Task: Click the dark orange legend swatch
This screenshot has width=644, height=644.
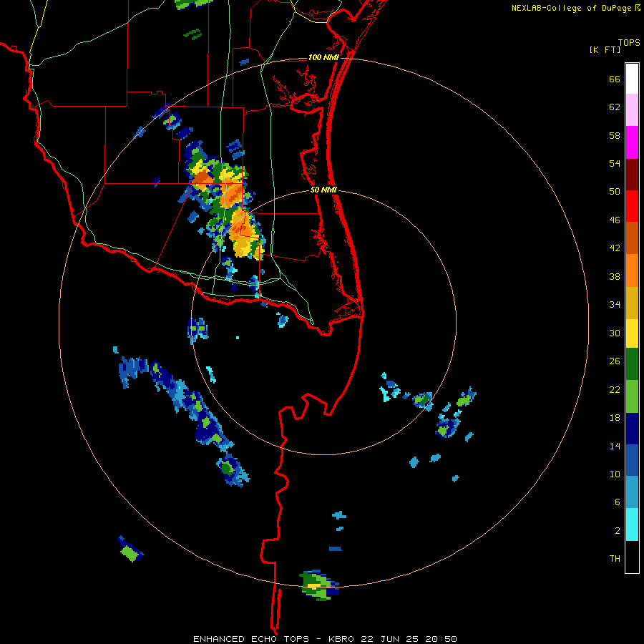Action: pyautogui.click(x=632, y=238)
